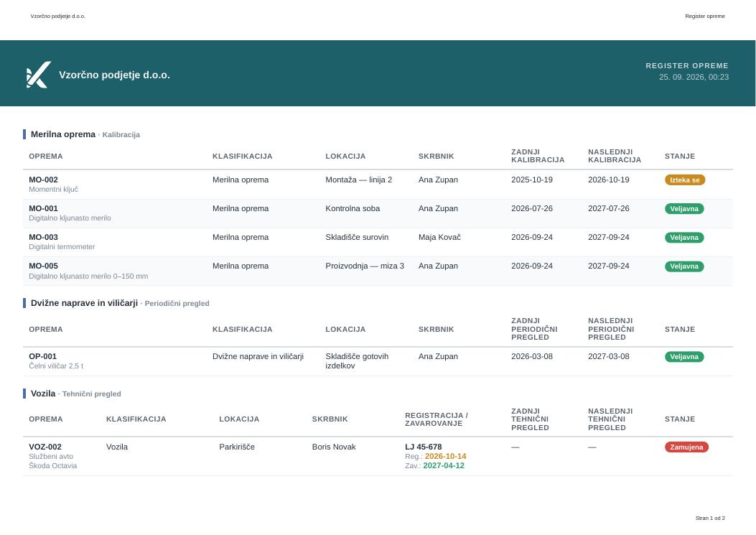Click the custodian name "Boris Novak"
Viewport: 756px width, 535px height.
coord(334,447)
